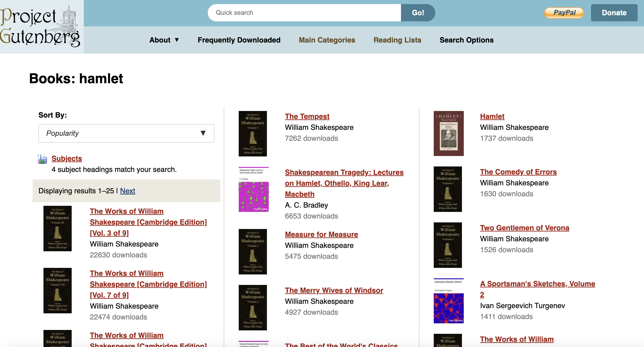
Task: Open The Comedy of Errors title link
Action: pos(518,172)
